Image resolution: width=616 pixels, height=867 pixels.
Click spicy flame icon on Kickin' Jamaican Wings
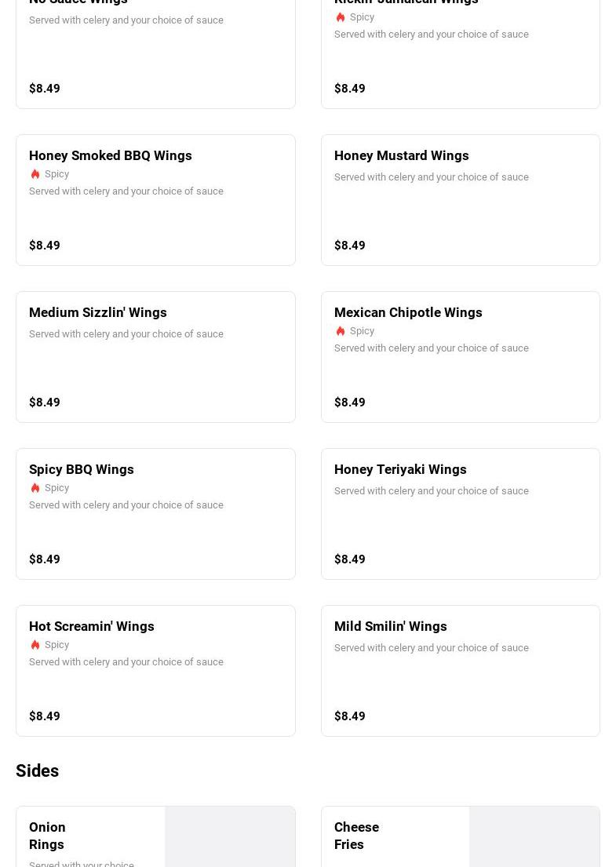[x=341, y=17]
